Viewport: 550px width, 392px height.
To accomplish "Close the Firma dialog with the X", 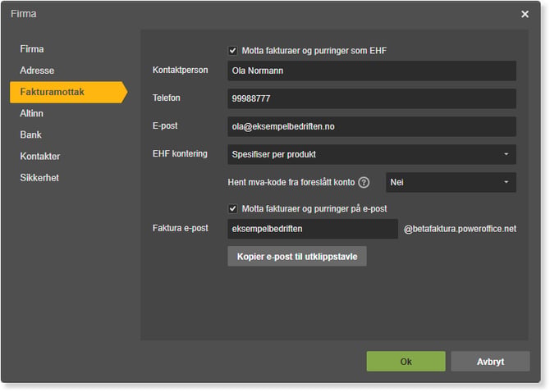I will 525,14.
